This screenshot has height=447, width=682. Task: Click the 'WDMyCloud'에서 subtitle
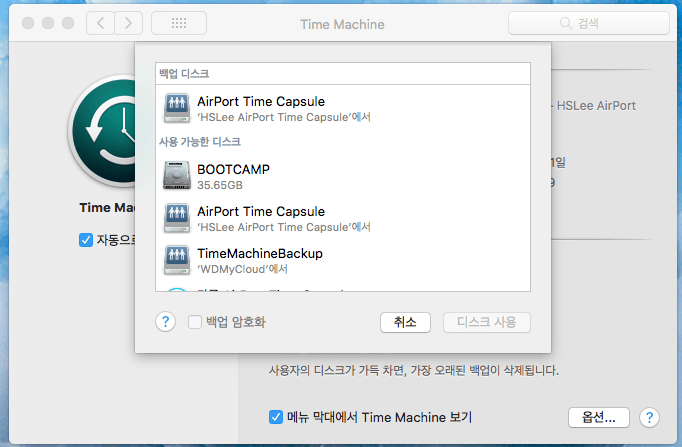click(x=242, y=269)
